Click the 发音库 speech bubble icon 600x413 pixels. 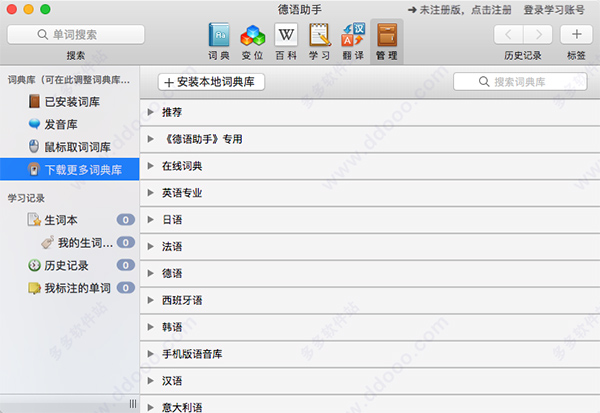click(34, 124)
